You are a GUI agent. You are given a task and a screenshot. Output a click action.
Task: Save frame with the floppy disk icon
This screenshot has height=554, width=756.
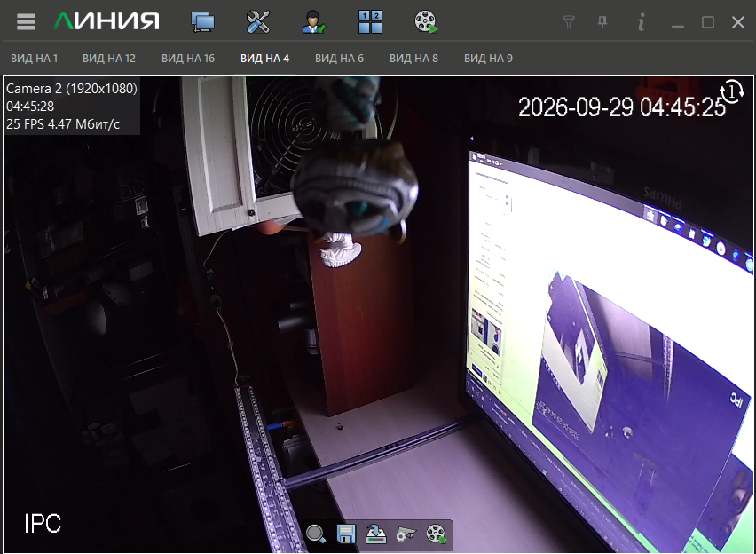pyautogui.click(x=346, y=534)
